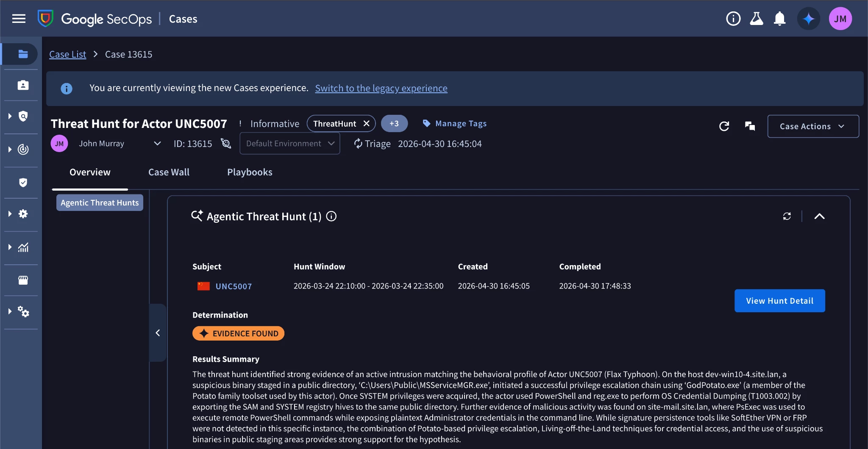Viewport: 868px width, 449px height.
Task: Click the Results Summary heading
Action: [226, 359]
